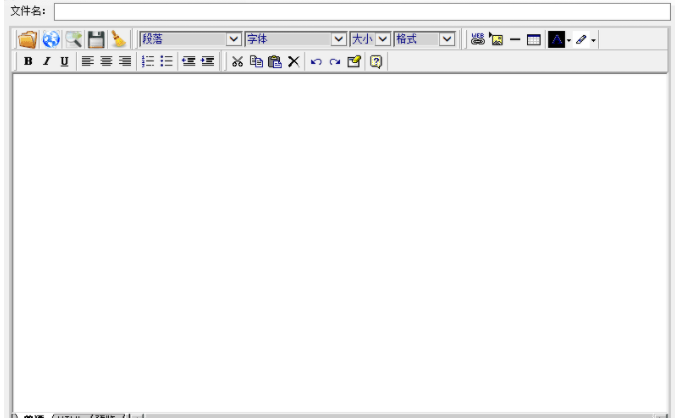
Task: Toggle the bulleted list
Action: (166, 62)
